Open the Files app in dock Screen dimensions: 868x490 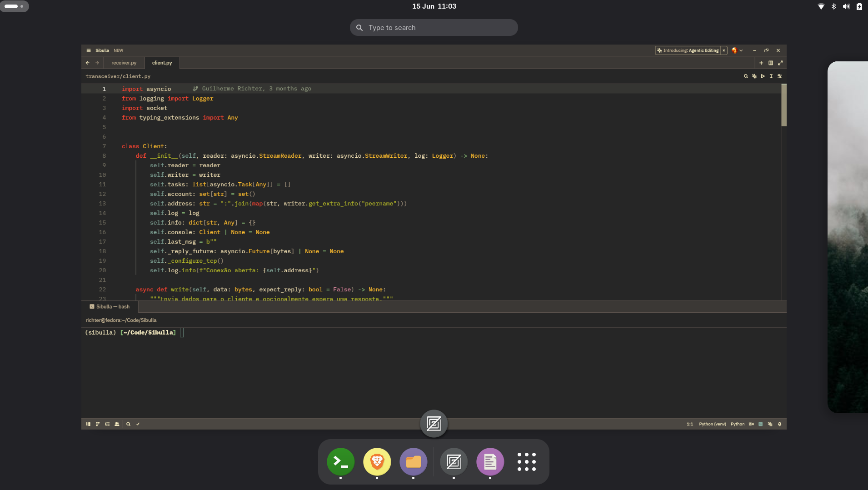click(413, 462)
